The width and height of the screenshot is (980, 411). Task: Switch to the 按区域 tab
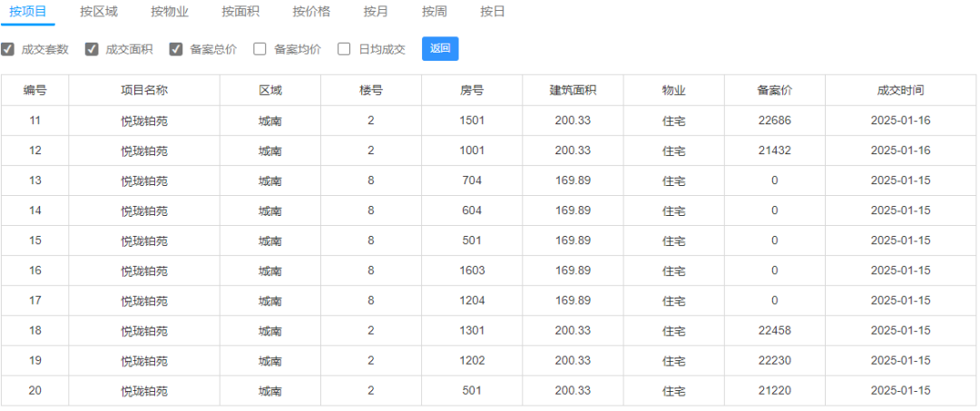pyautogui.click(x=99, y=11)
